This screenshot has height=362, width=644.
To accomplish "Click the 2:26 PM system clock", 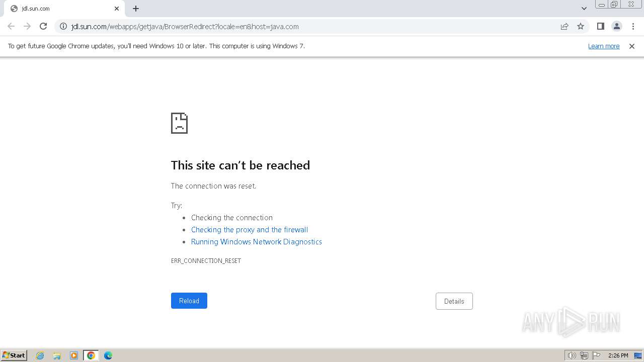I will pos(618,355).
